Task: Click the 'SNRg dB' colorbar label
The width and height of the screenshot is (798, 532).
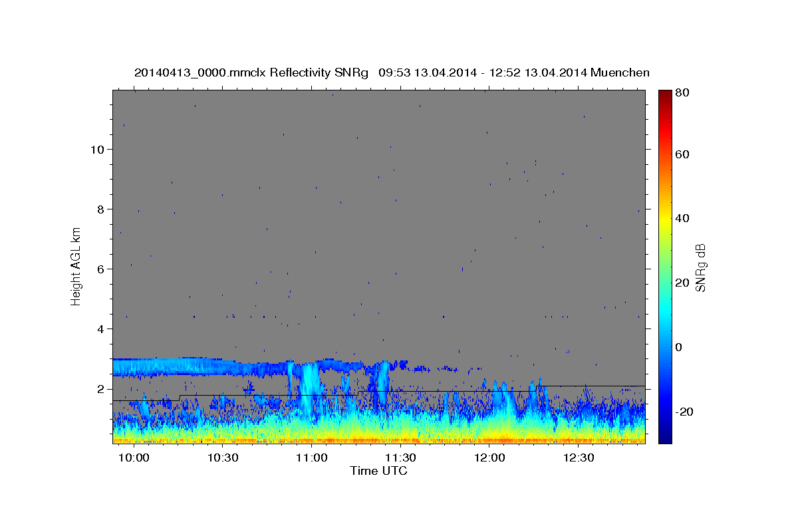Action: point(700,268)
